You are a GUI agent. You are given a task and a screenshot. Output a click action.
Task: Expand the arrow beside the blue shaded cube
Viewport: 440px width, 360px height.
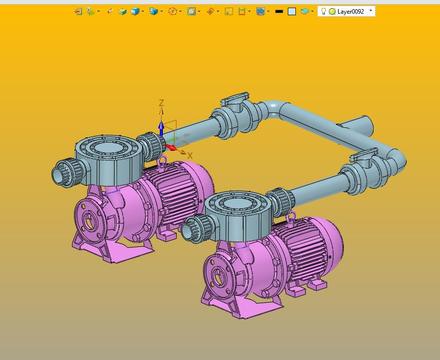143,11
